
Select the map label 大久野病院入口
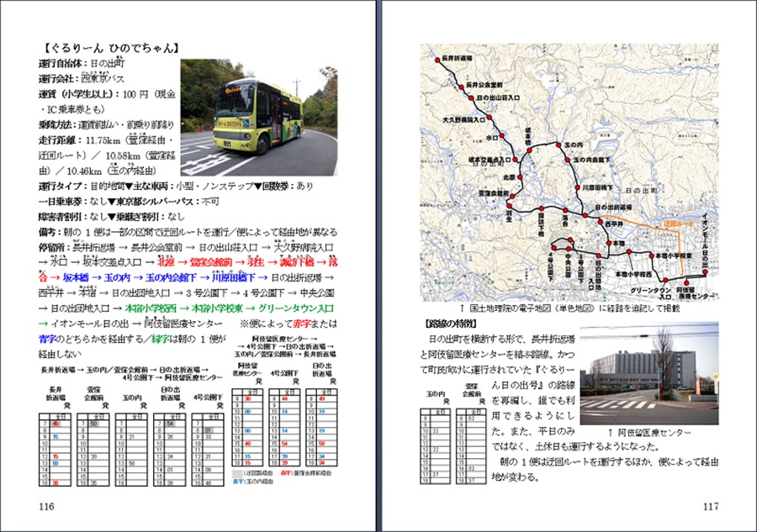click(464, 119)
